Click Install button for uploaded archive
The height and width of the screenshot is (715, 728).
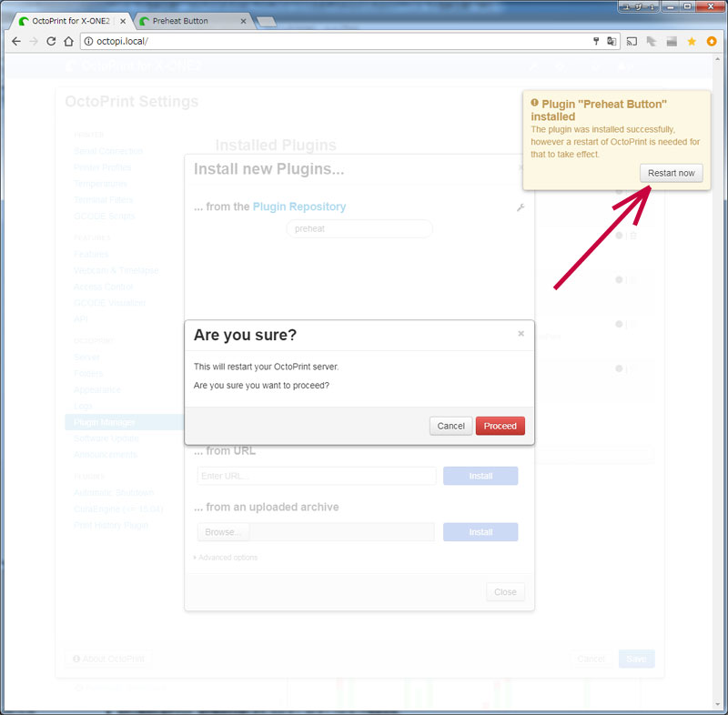[480, 532]
